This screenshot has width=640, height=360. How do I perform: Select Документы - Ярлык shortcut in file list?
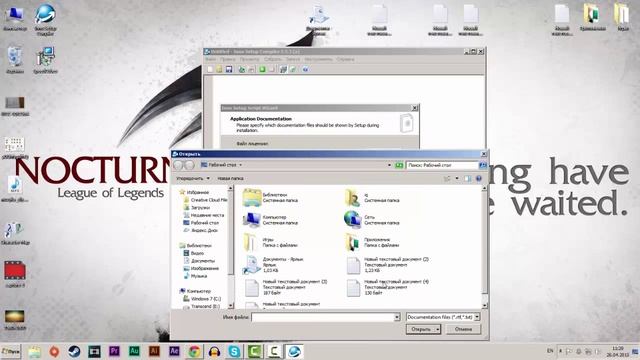point(273,265)
